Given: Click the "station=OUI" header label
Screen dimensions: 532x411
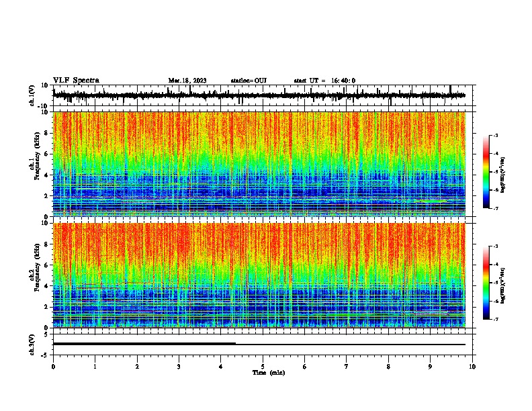Looking at the screenshot, I should pos(249,81).
